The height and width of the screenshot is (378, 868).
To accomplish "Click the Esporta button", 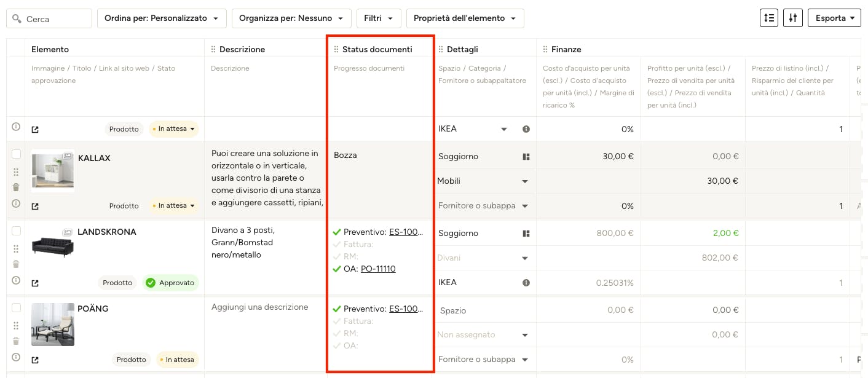I will tap(834, 18).
